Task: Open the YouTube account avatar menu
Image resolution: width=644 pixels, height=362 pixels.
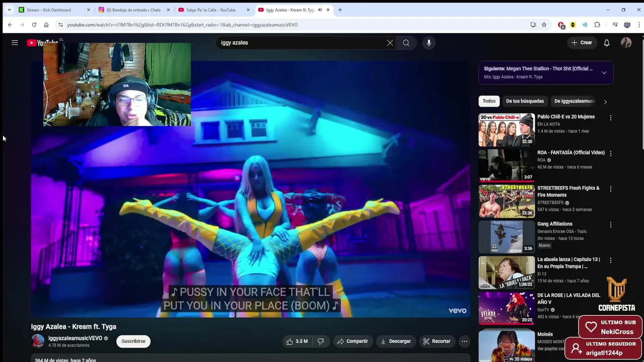Action: tap(626, 43)
